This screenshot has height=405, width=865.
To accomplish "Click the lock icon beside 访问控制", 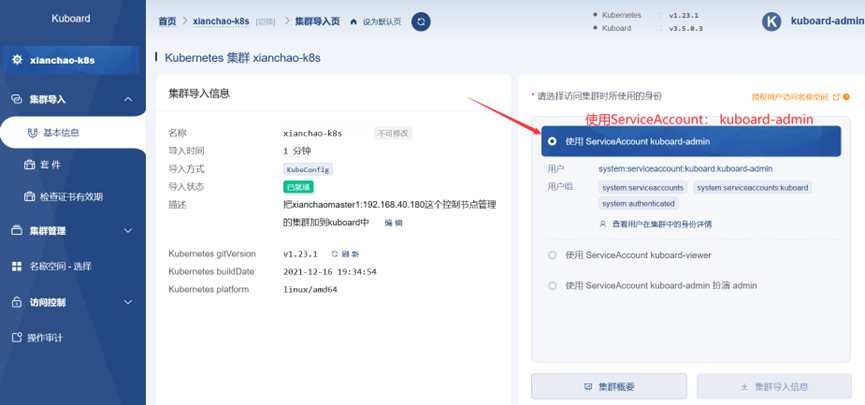I will click(x=17, y=302).
